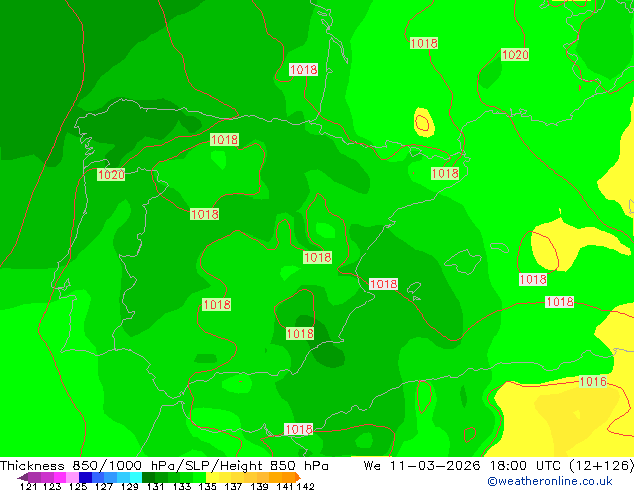The height and width of the screenshot is (490, 634).
Task: Click the dark blue legend swatch at 125
Action: pyautogui.click(x=85, y=477)
